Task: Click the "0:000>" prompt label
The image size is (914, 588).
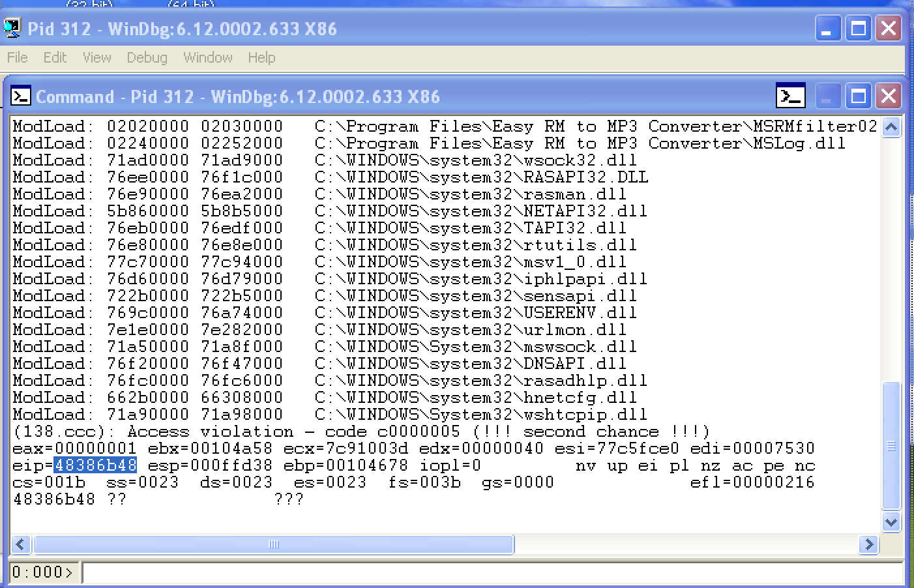Action: [43, 572]
